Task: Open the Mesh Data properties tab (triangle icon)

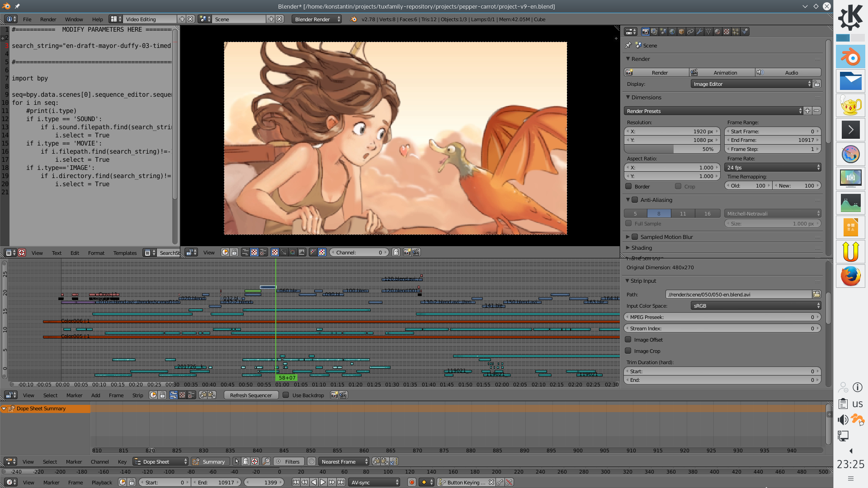Action: click(708, 32)
